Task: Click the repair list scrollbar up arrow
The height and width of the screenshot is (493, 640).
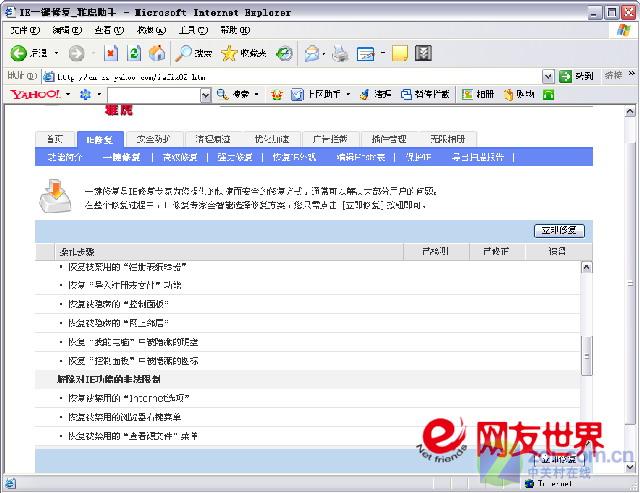Action: point(586,267)
